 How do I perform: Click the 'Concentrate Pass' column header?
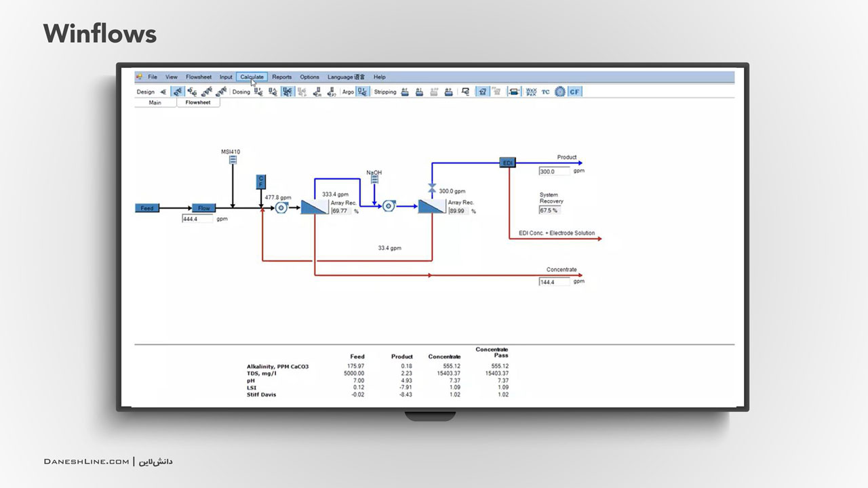492,352
